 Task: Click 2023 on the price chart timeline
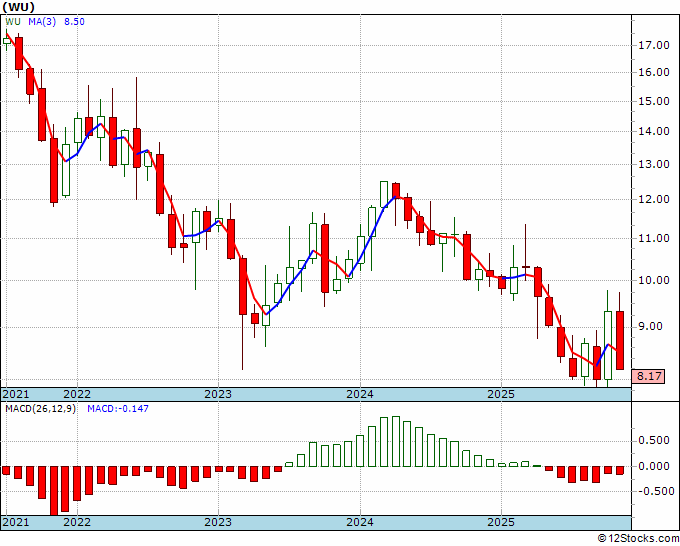[218, 394]
